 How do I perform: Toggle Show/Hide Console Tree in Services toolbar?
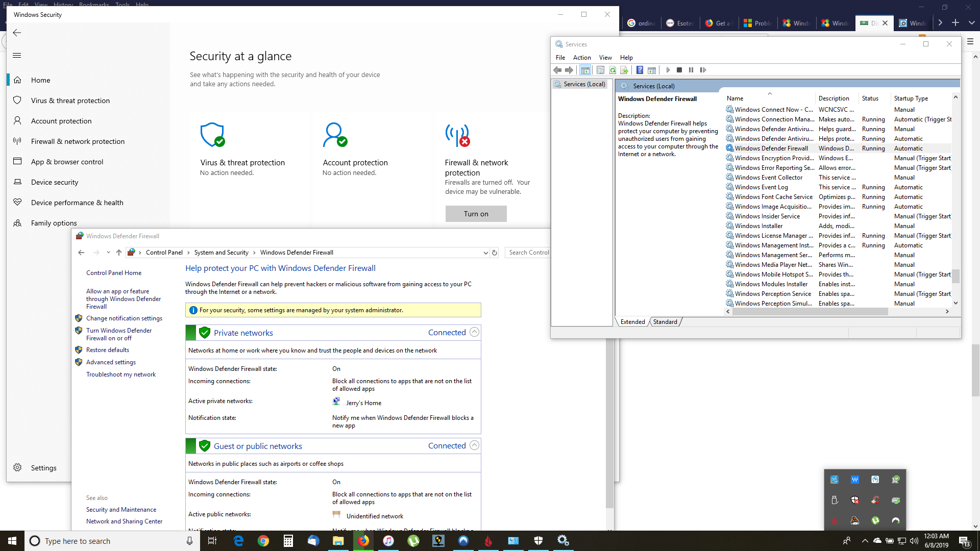(x=585, y=70)
